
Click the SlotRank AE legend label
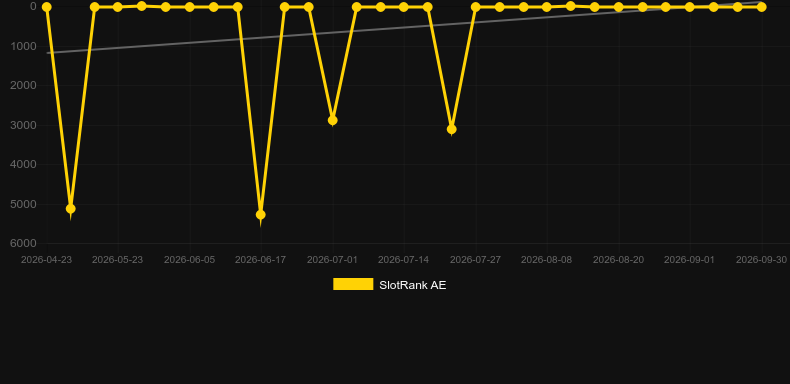tap(413, 285)
